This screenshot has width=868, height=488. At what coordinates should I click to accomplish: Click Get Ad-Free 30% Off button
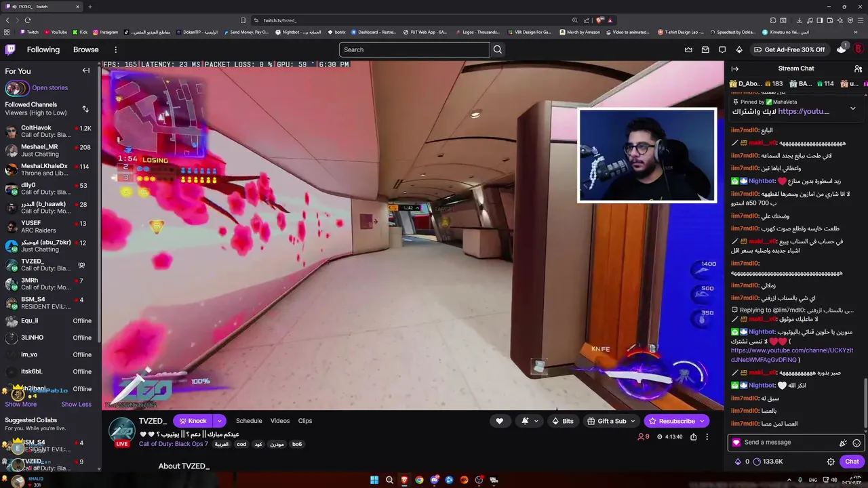point(791,49)
